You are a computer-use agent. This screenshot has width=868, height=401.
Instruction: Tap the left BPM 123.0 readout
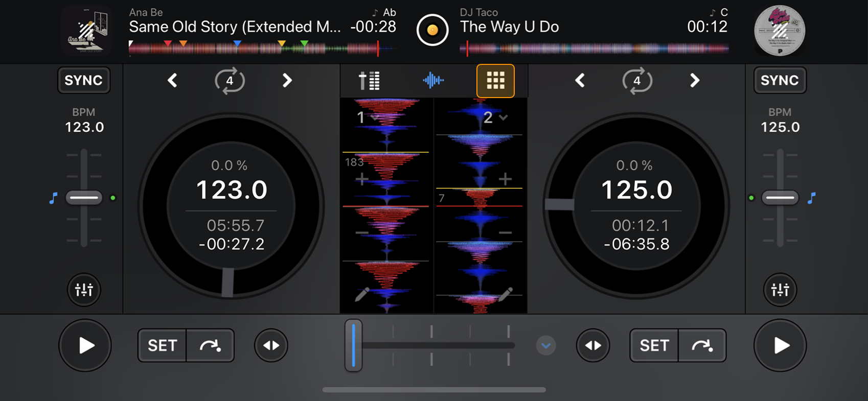click(x=84, y=127)
